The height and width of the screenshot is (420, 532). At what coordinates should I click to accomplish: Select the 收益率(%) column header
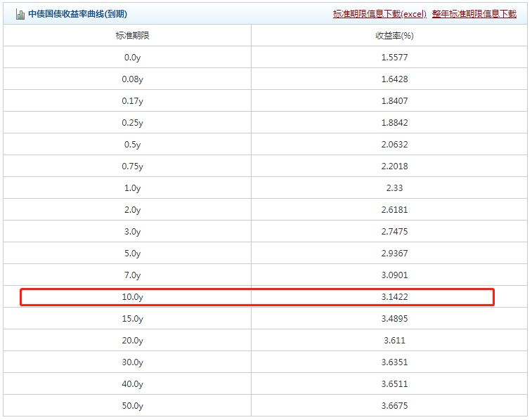click(x=394, y=36)
